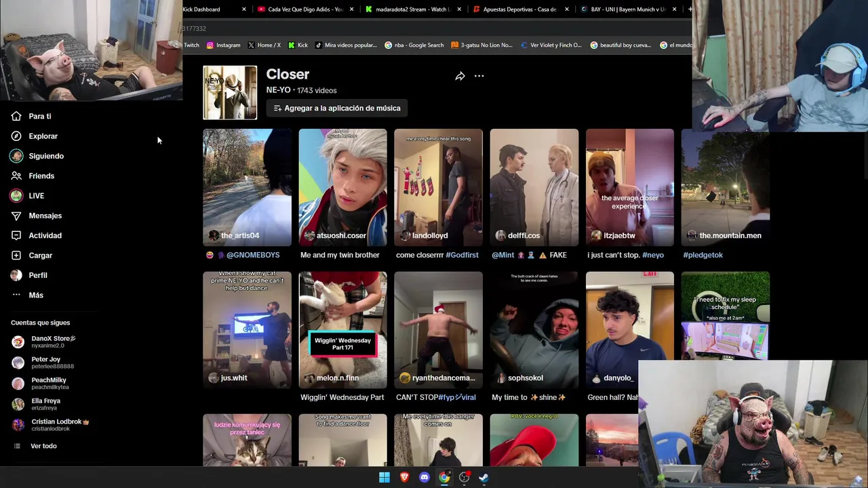Image resolution: width=868 pixels, height=488 pixels.
Task: Select the Cargar upload icon
Action: point(16,256)
